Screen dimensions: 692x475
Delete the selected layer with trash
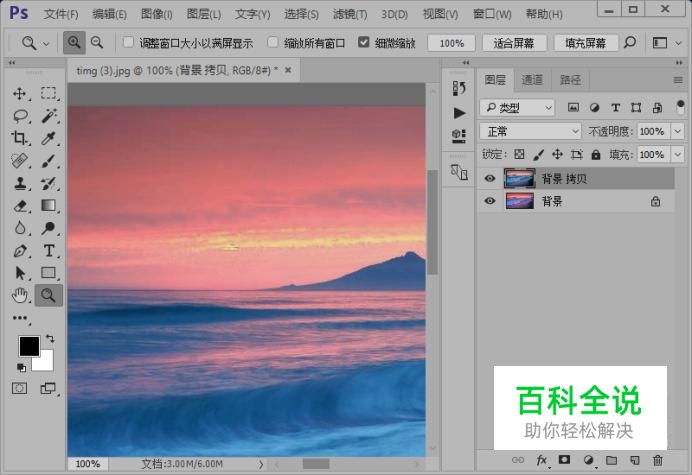pos(658,460)
